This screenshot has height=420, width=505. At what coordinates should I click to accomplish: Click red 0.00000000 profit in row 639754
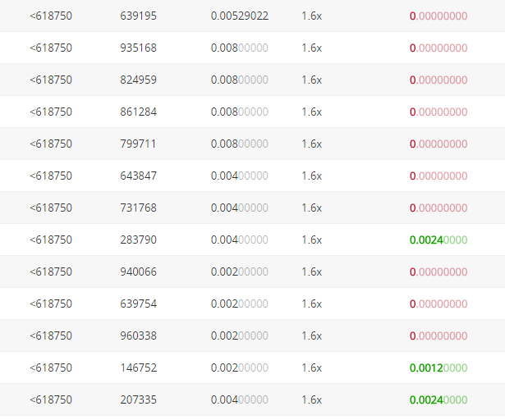click(438, 304)
